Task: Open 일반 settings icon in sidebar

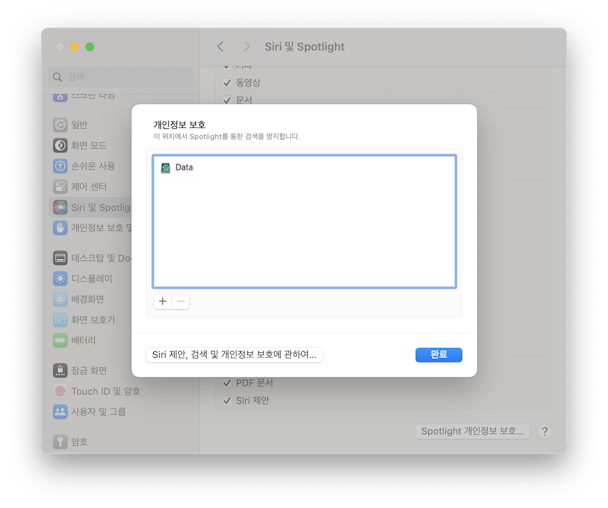Action: tap(60, 125)
